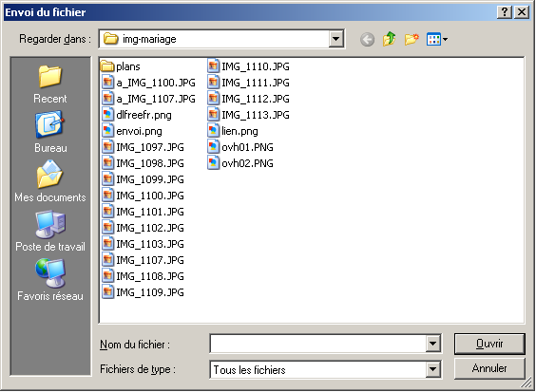The width and height of the screenshot is (536, 392).
Task: Click the help question mark button
Action: pyautogui.click(x=505, y=12)
